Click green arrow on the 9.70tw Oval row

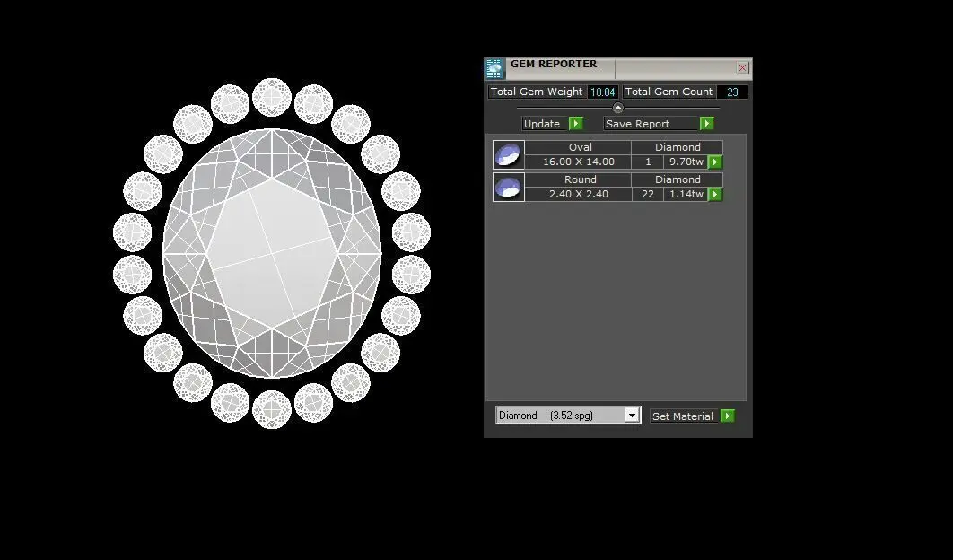tap(715, 162)
